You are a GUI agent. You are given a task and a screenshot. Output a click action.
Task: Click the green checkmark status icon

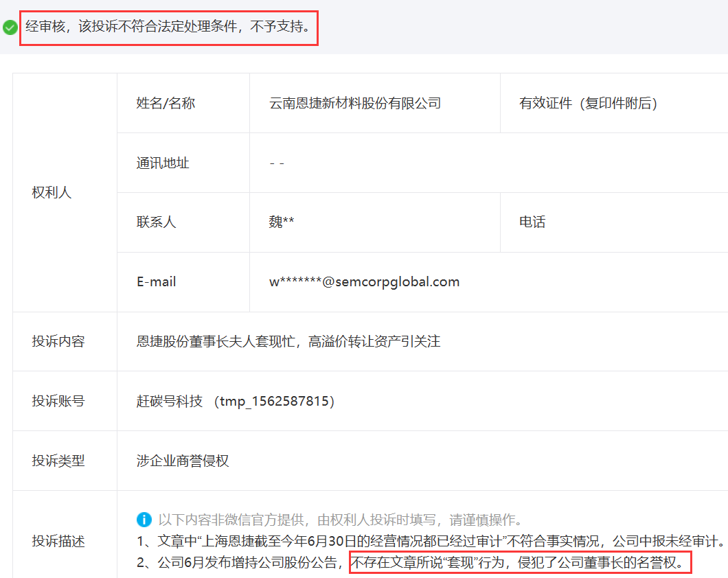pos(10,27)
